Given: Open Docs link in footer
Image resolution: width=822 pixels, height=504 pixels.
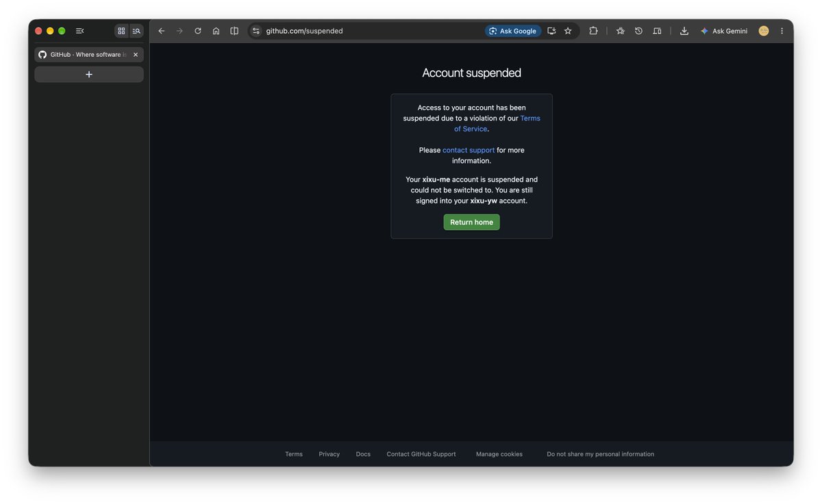Looking at the screenshot, I should pos(363,454).
